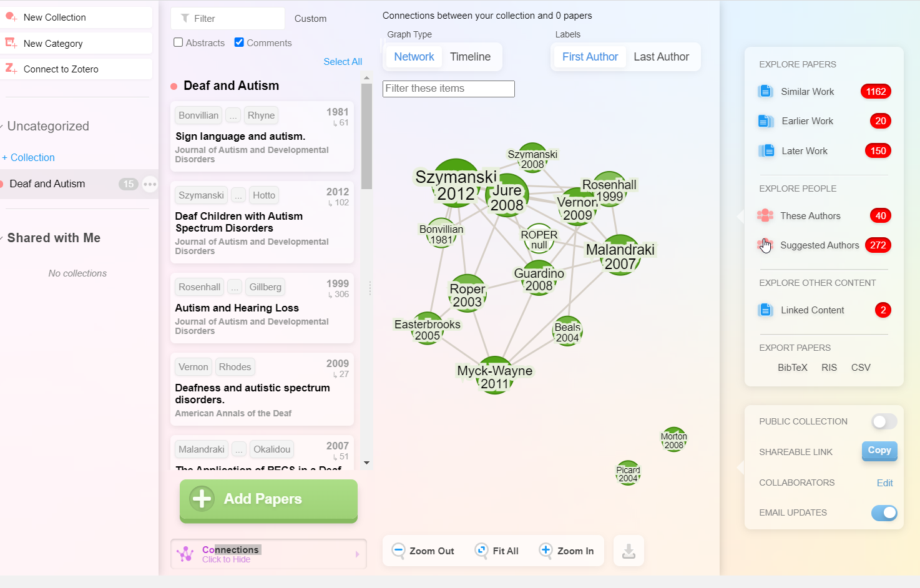Open Linked Content document icon
This screenshot has height=588, width=920.
(765, 310)
